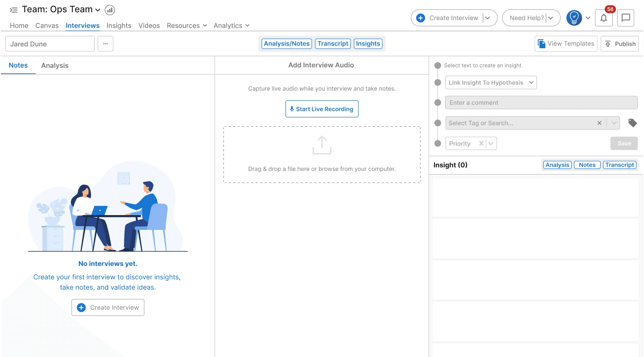The height and width of the screenshot is (357, 644).
Task: Open the bar chart stats icon
Action: point(110,10)
